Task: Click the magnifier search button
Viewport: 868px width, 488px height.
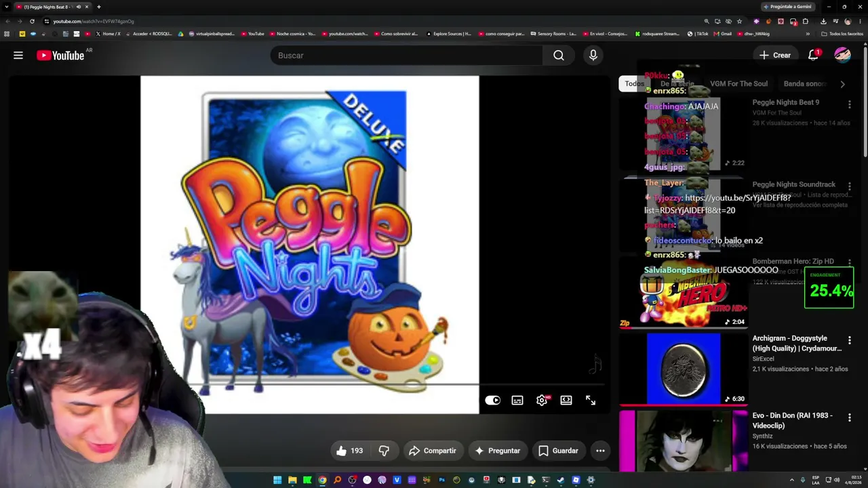Action: pyautogui.click(x=559, y=56)
